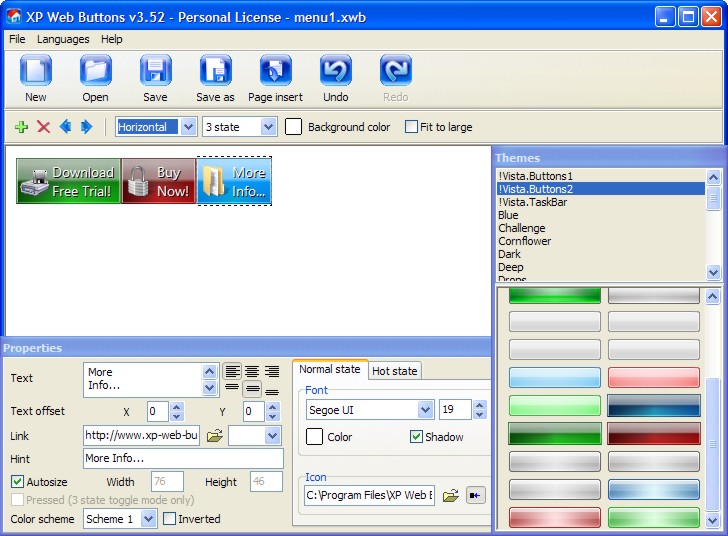Open the Languages menu
The height and width of the screenshot is (536, 728).
click(x=63, y=39)
